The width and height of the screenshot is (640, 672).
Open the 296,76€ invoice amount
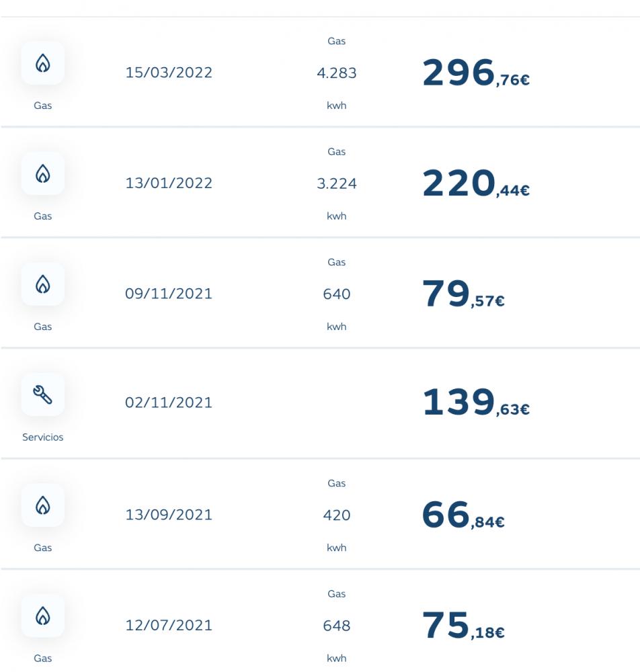(476, 73)
